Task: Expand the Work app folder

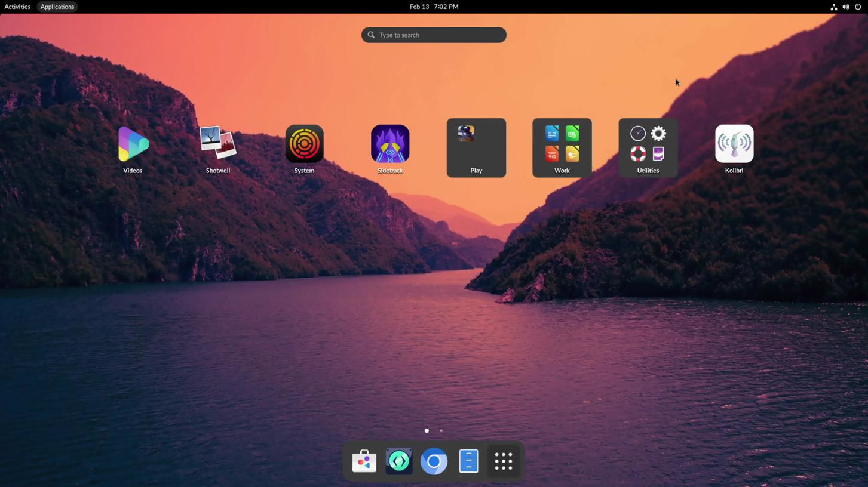Action: pyautogui.click(x=562, y=147)
